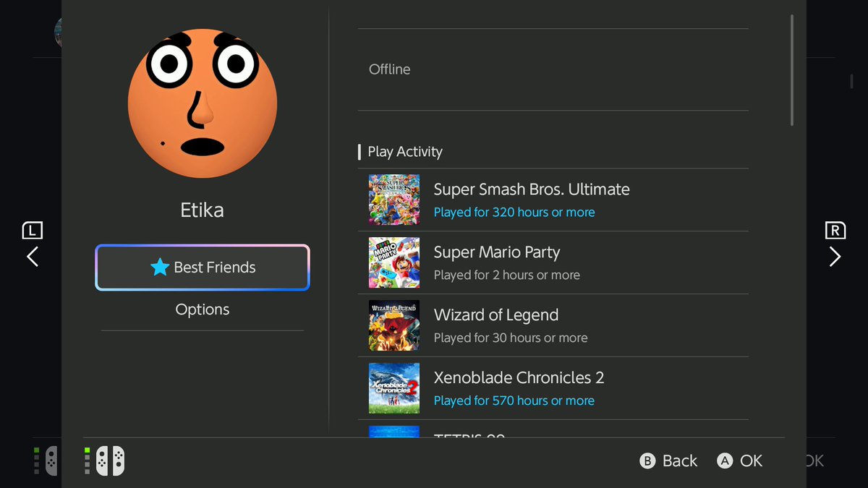868x488 pixels.
Task: Open the Options menu entry
Action: (203, 309)
